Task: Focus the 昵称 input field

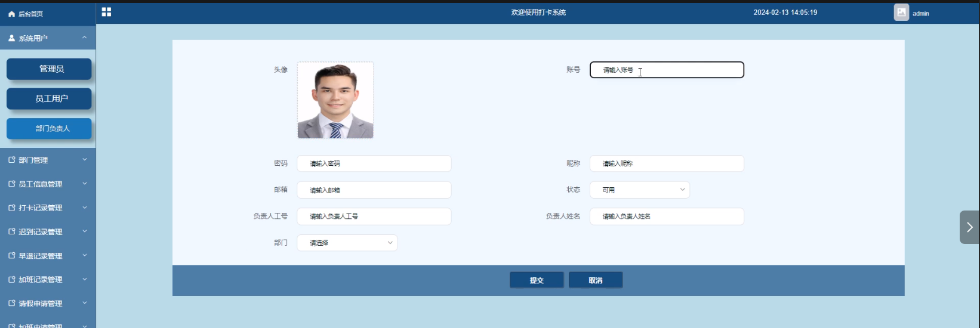Action: tap(667, 163)
